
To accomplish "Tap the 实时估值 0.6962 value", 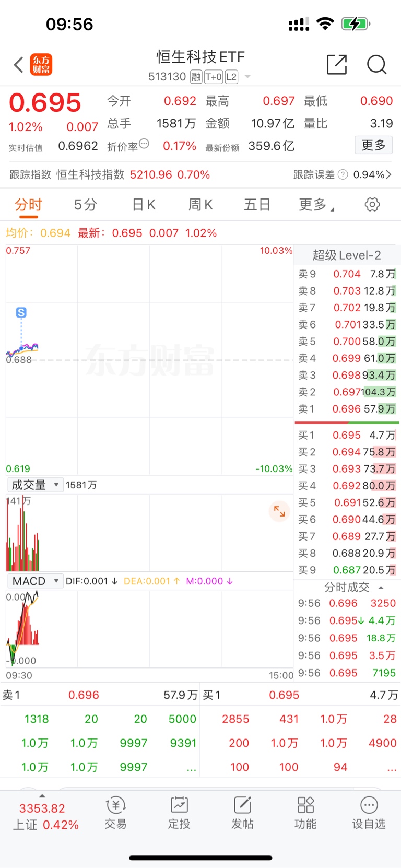I will tap(78, 146).
